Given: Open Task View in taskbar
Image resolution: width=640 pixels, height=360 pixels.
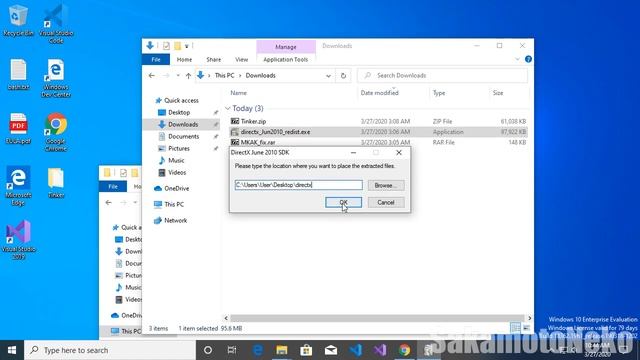Looking at the screenshot, I should [x=232, y=350].
